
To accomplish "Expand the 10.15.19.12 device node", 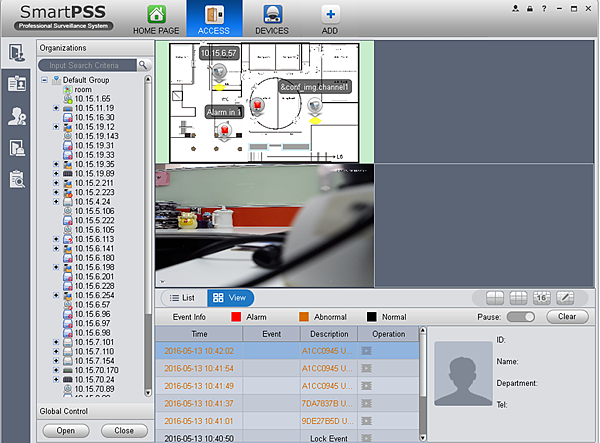I will (x=56, y=127).
